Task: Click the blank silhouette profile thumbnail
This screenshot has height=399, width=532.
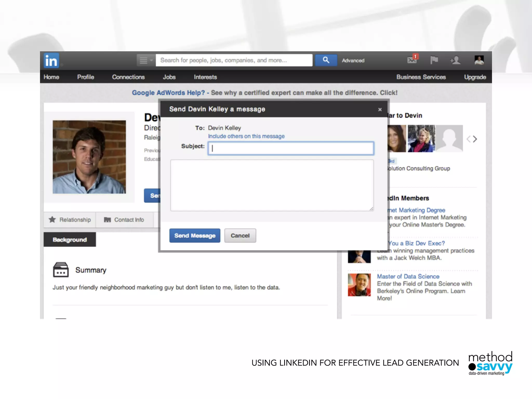Action: pyautogui.click(x=449, y=138)
